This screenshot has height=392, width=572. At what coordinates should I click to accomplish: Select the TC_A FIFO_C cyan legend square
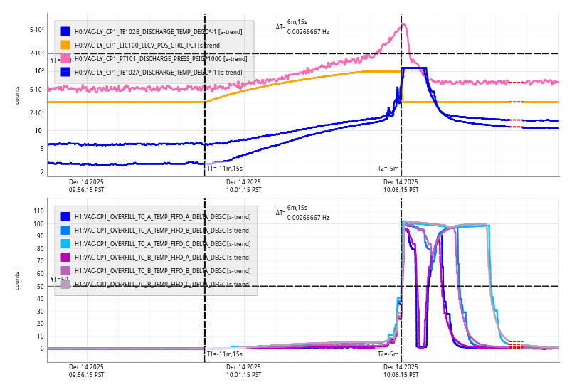point(65,243)
